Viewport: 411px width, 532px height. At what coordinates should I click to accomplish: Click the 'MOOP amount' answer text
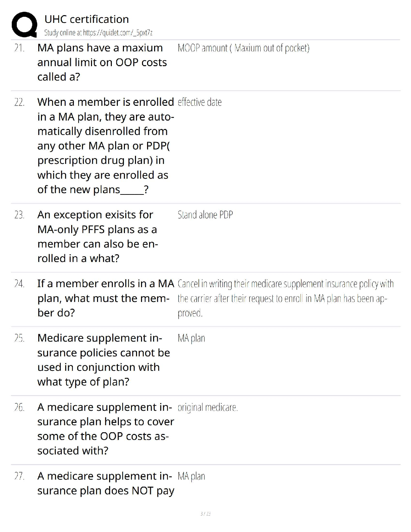point(243,48)
